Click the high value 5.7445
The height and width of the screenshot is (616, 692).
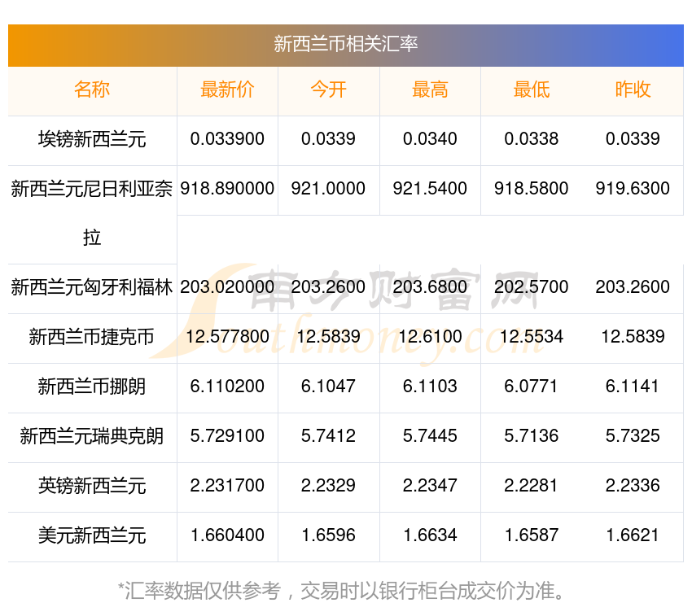(x=430, y=436)
